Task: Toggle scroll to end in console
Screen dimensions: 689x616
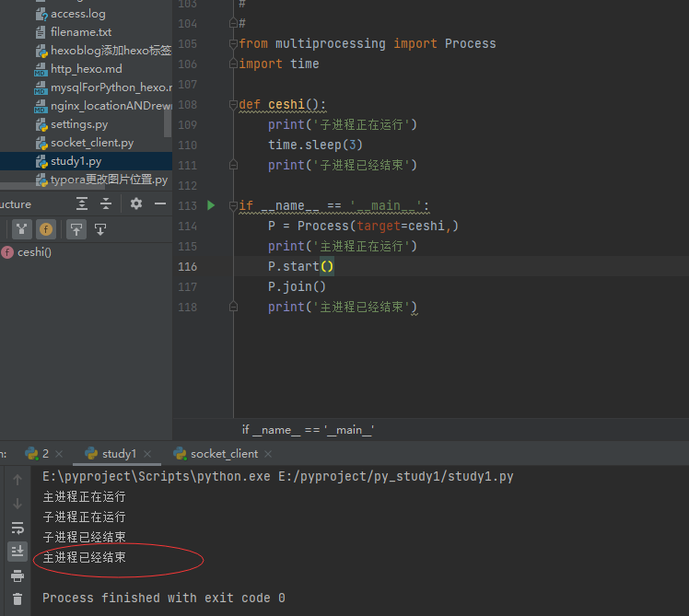Action: (x=18, y=551)
